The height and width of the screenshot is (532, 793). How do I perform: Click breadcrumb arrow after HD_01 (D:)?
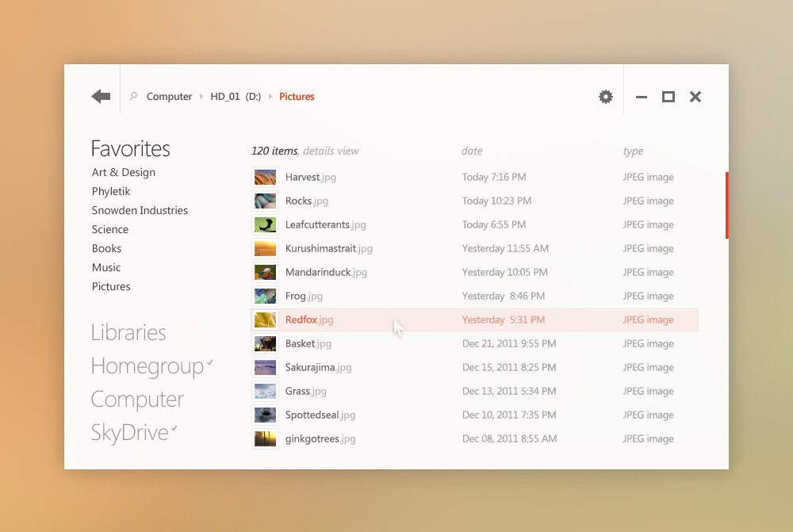coord(270,97)
